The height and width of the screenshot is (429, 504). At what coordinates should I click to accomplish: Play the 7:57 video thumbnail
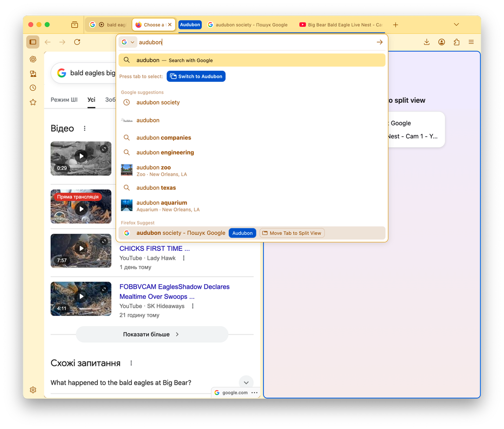[81, 250]
